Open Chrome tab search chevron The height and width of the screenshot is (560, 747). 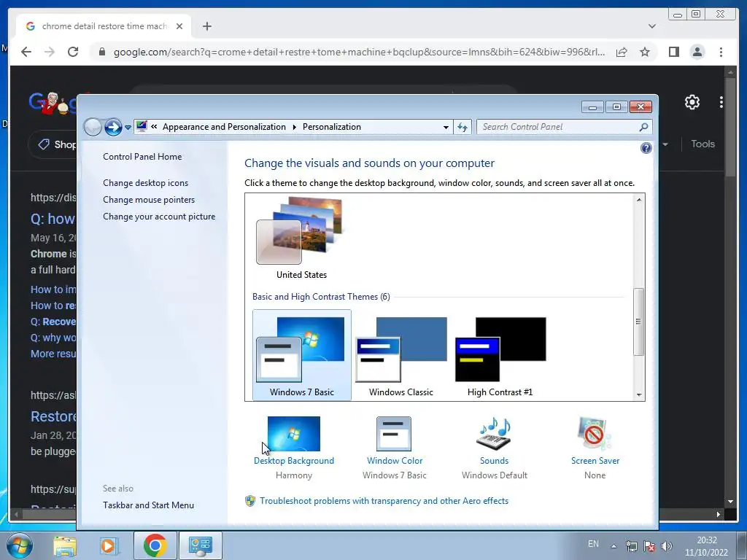651,26
